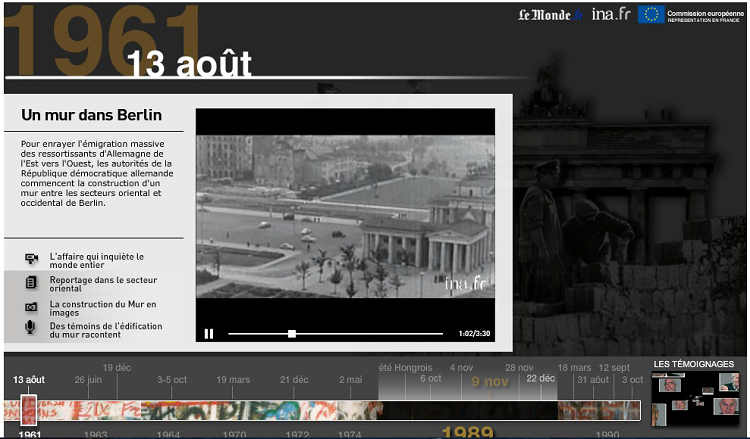Screen dimensions: 750x439
Task: Click the photo camera icon
Action: 31,305
